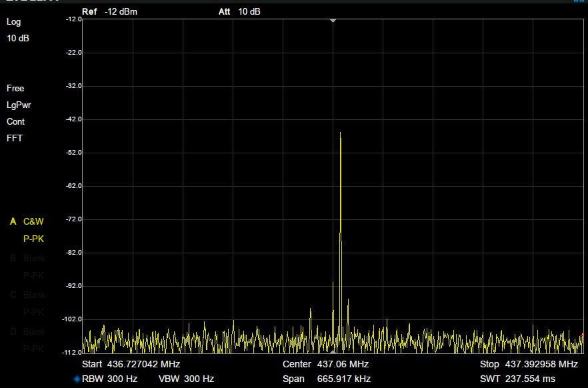The image size is (588, 388).
Task: Click the -62.0 axis label
Action: click(x=73, y=186)
